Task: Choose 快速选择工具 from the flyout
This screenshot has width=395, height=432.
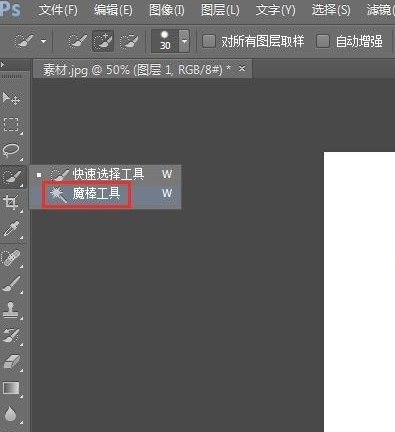Action: pyautogui.click(x=106, y=174)
